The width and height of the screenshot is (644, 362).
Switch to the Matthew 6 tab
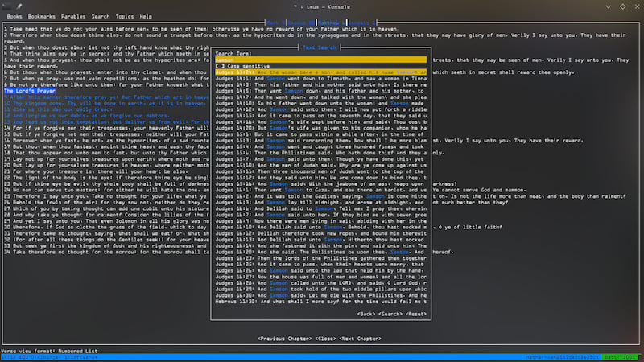332,23
